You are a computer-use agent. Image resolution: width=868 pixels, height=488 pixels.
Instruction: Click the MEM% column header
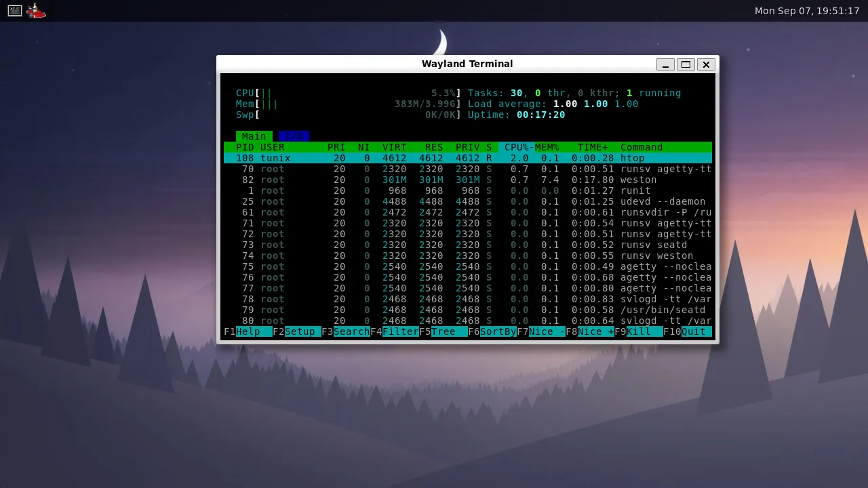547,147
